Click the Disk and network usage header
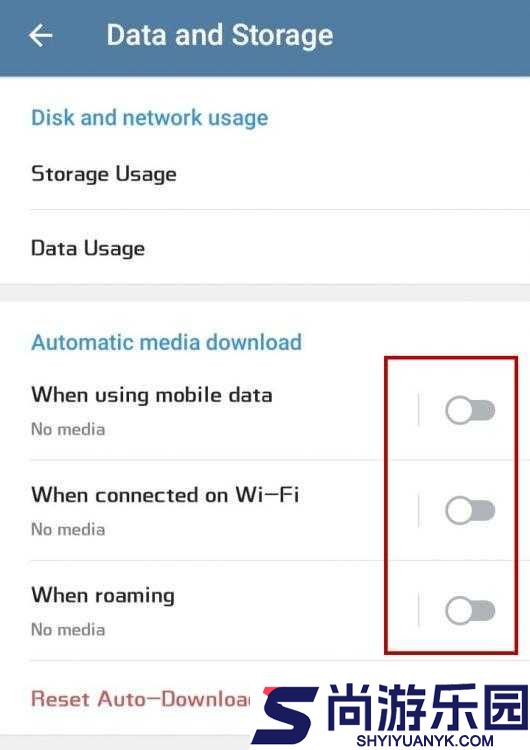 coord(149,118)
